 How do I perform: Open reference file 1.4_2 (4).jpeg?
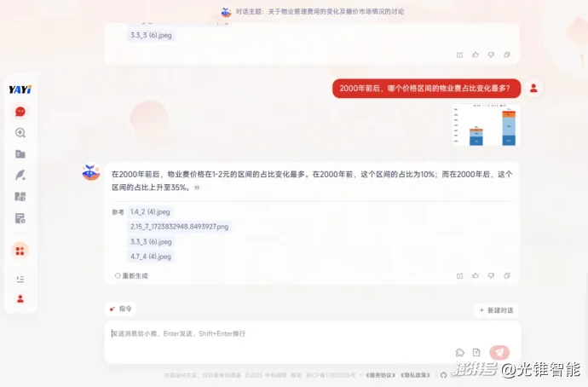[151, 211]
